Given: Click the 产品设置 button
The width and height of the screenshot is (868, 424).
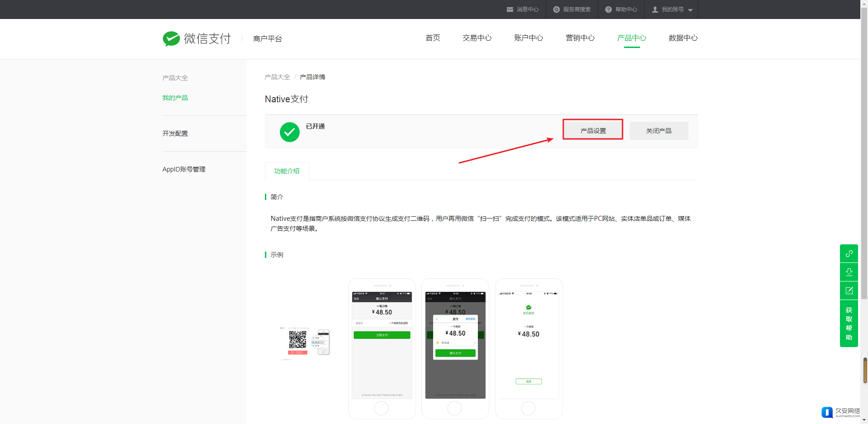Looking at the screenshot, I should 593,130.
